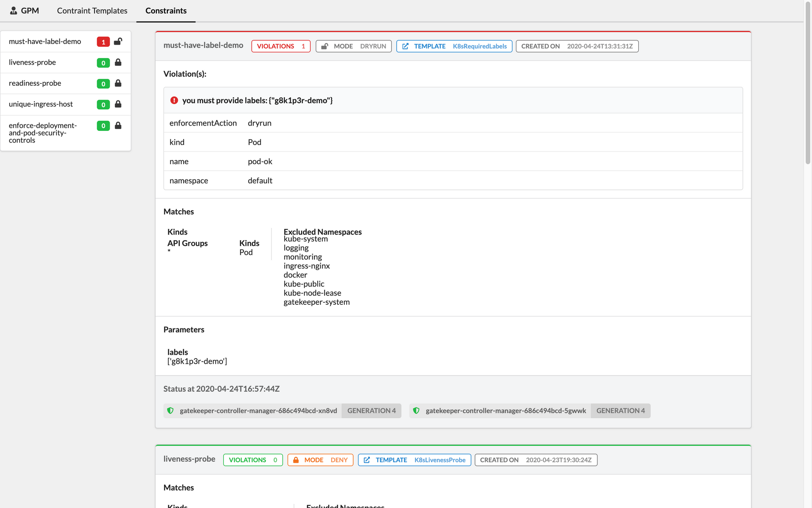812x508 pixels.
Task: Click lock icon beside enforce-deployment-and-pod-security-controls
Action: [118, 126]
